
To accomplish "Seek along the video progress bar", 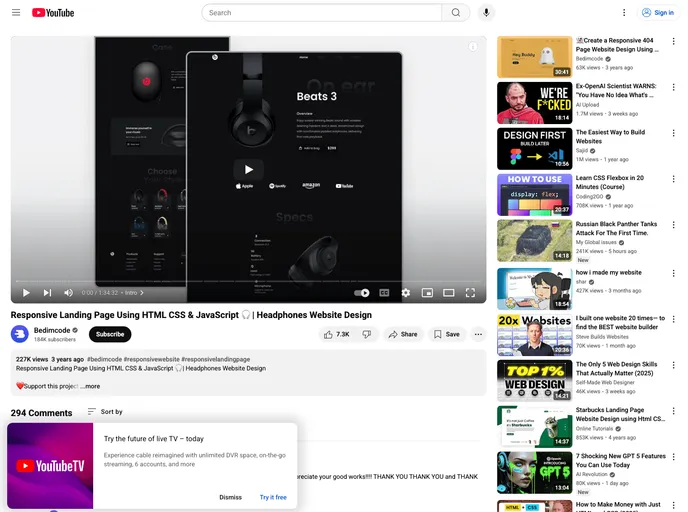I will (248, 281).
